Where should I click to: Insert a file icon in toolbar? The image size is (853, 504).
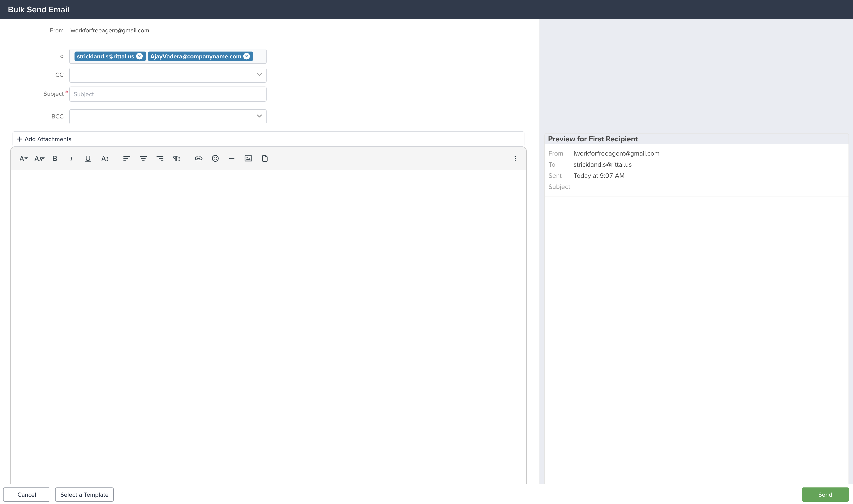[x=265, y=159]
